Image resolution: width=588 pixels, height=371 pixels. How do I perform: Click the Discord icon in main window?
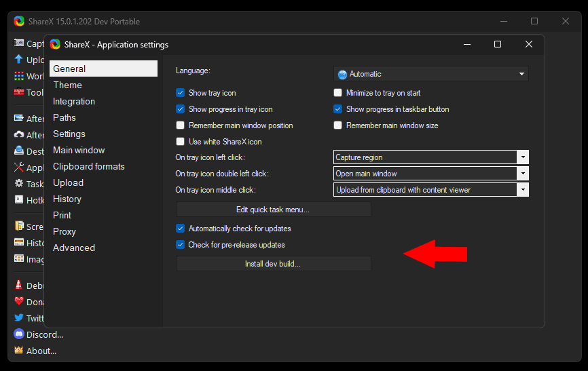tap(19, 334)
